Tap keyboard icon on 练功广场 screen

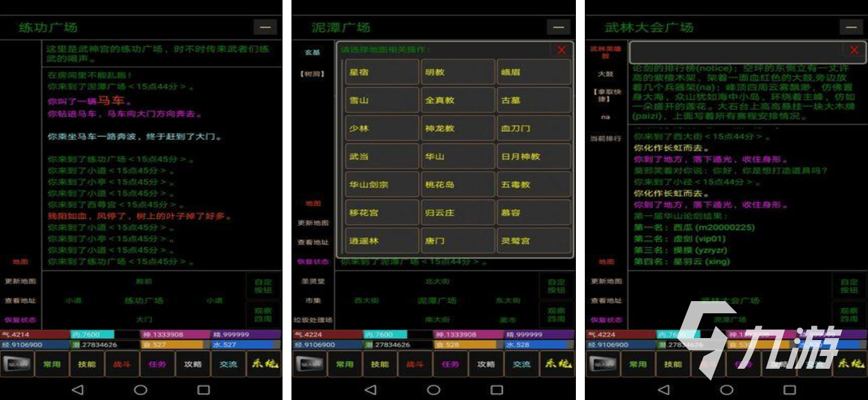(17, 364)
